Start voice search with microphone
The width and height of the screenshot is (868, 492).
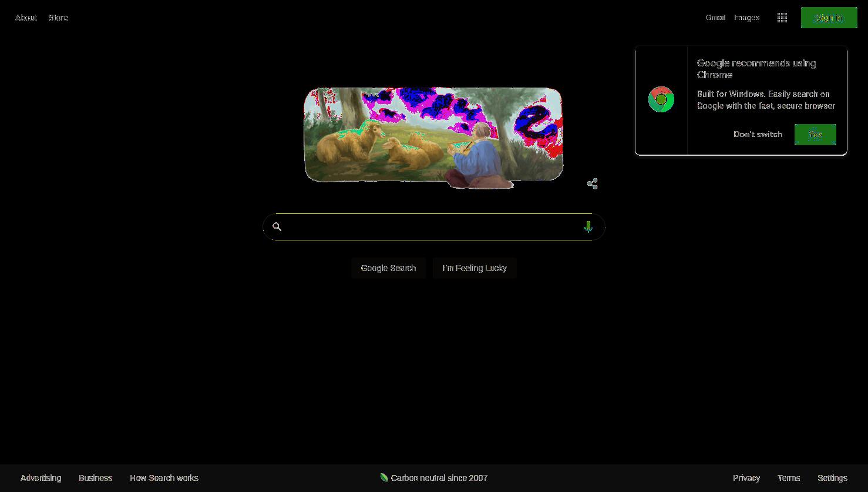[x=588, y=227]
